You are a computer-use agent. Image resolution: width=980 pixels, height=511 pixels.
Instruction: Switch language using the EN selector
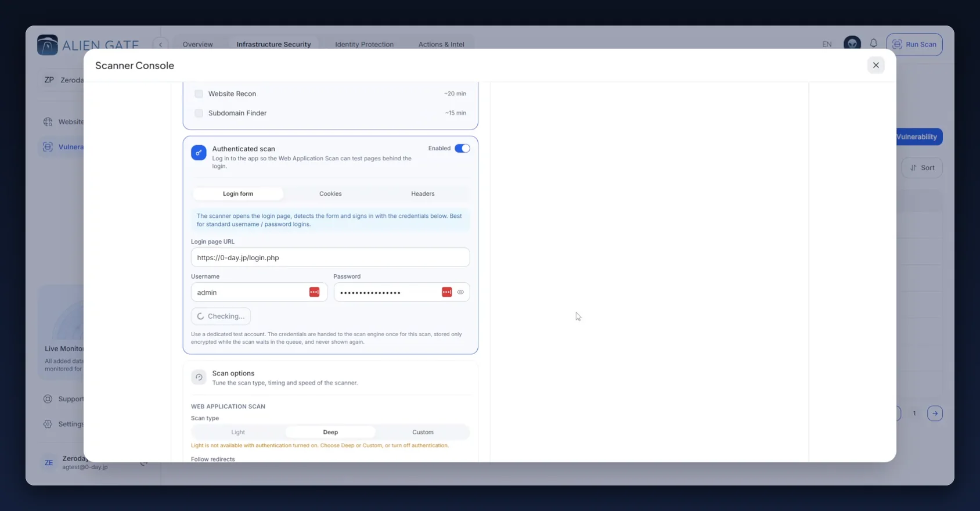(x=827, y=44)
